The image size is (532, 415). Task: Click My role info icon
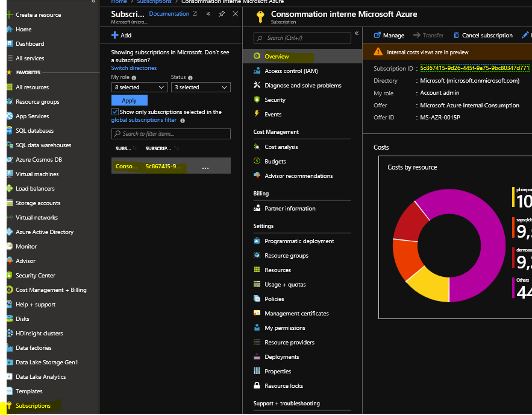click(134, 78)
